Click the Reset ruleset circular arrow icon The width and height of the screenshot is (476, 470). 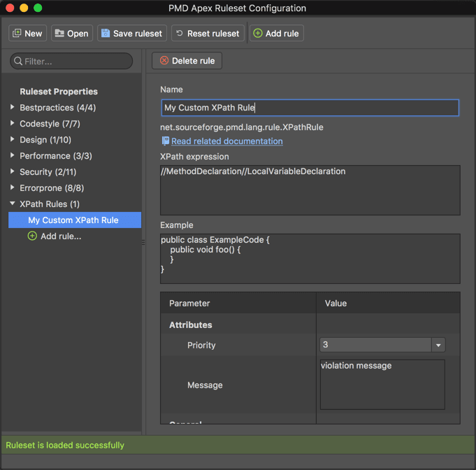(x=180, y=33)
